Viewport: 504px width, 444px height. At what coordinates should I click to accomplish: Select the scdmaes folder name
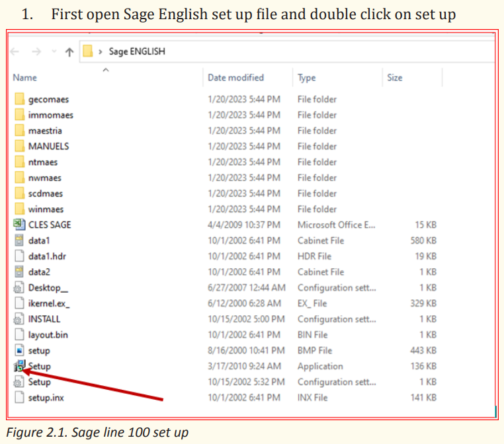[x=46, y=194]
